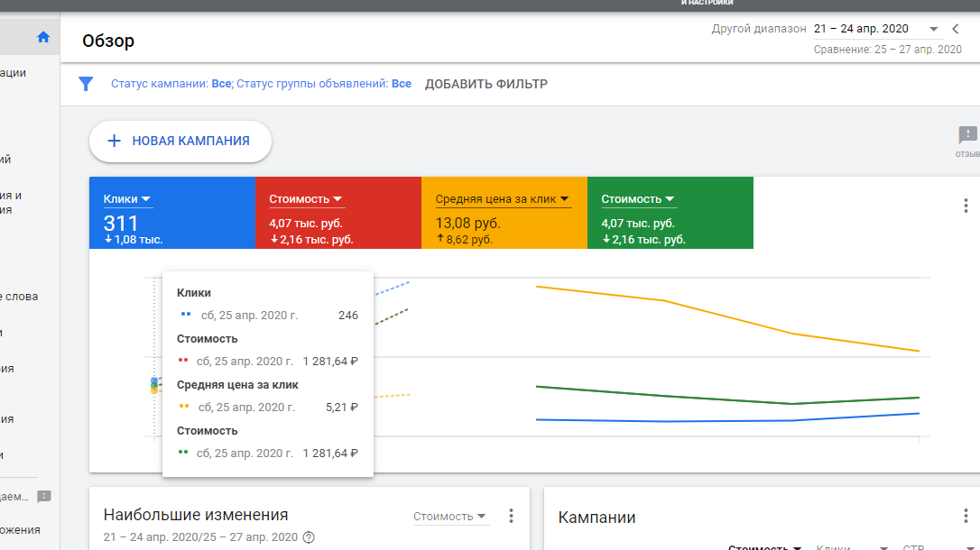
Task: Open the sidebar item ending 'ации'
Action: 14,72
